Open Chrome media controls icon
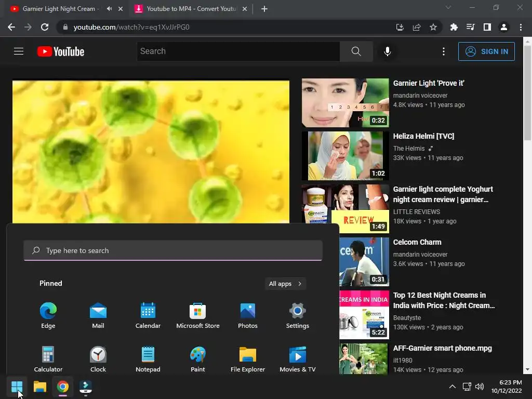 470,27
